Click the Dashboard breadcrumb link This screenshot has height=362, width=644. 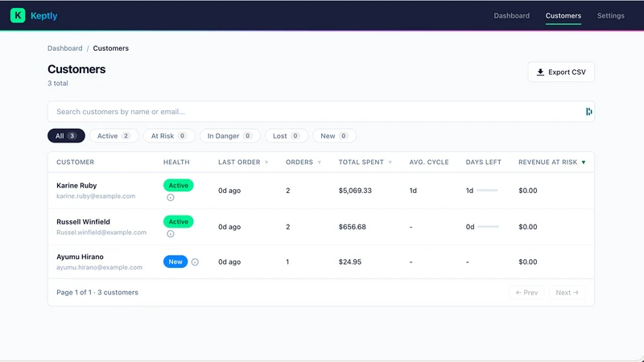click(x=65, y=48)
